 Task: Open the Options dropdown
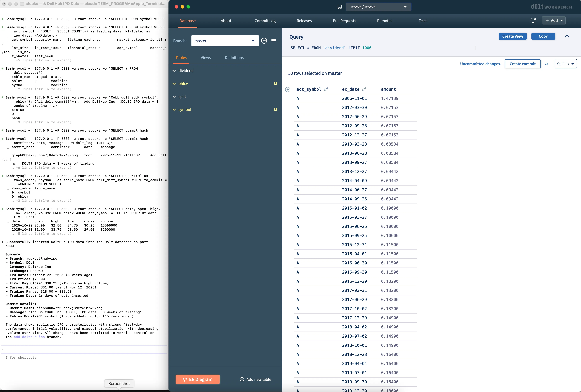point(566,64)
